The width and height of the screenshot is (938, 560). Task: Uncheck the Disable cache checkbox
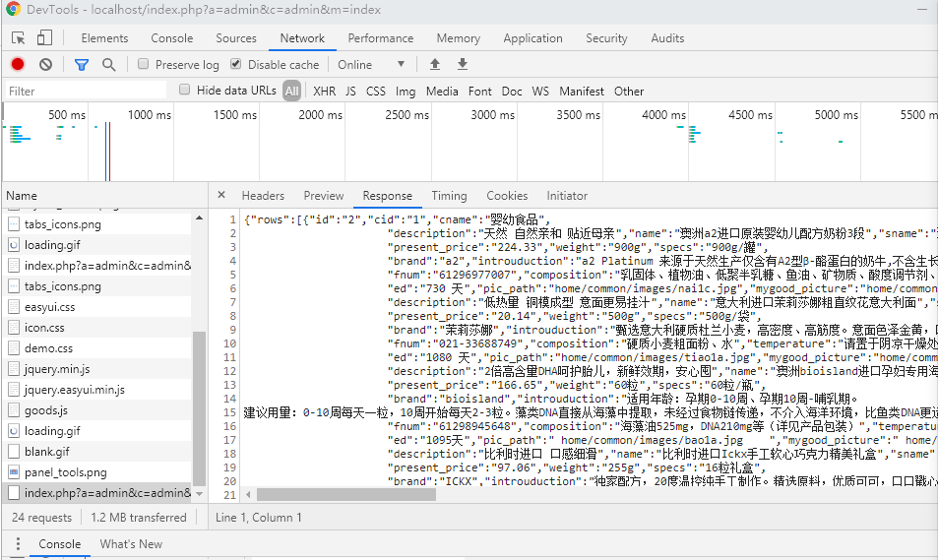235,64
